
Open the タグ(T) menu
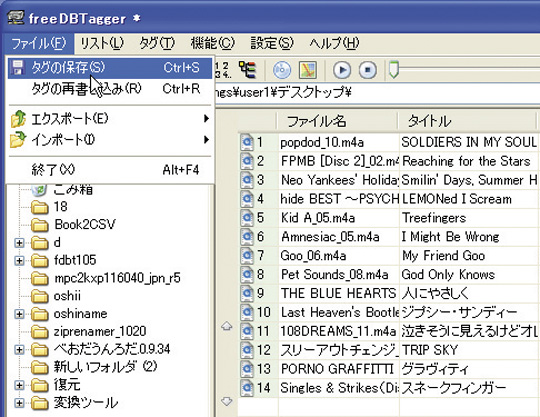click(x=157, y=44)
